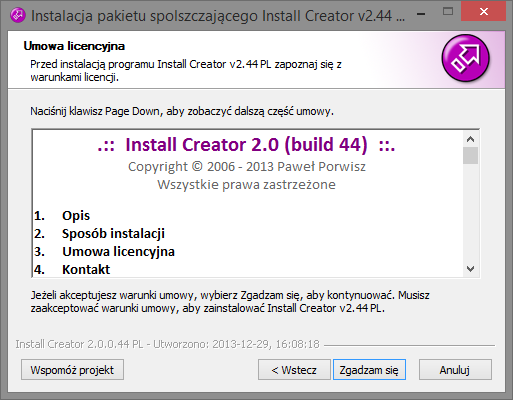This screenshot has width=513, height=400.
Task: Close the installer with the red X
Action: coord(483,12)
